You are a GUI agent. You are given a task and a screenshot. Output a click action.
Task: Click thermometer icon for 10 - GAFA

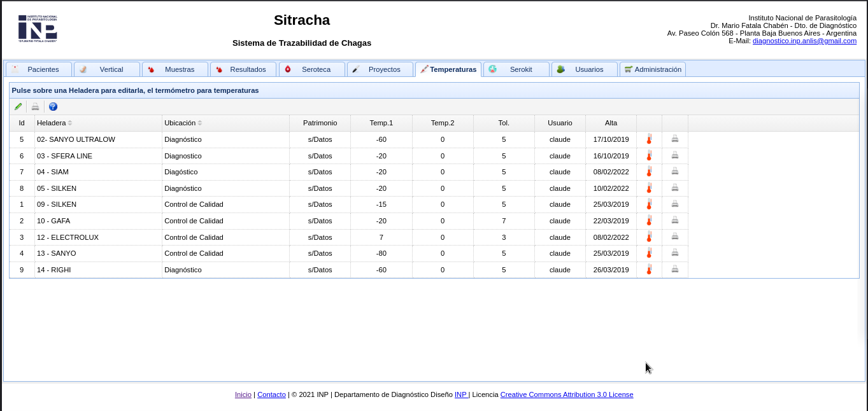[649, 221]
